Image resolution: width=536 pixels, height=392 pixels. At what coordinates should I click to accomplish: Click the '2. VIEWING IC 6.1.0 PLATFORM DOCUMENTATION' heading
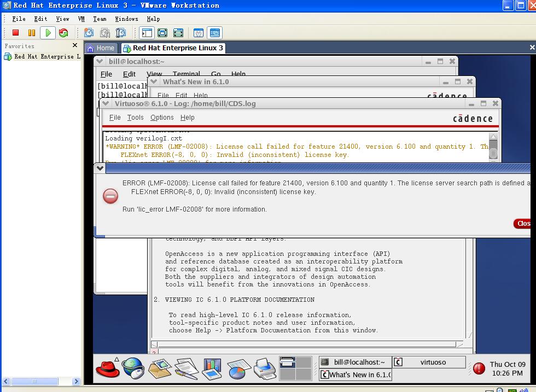click(x=234, y=300)
